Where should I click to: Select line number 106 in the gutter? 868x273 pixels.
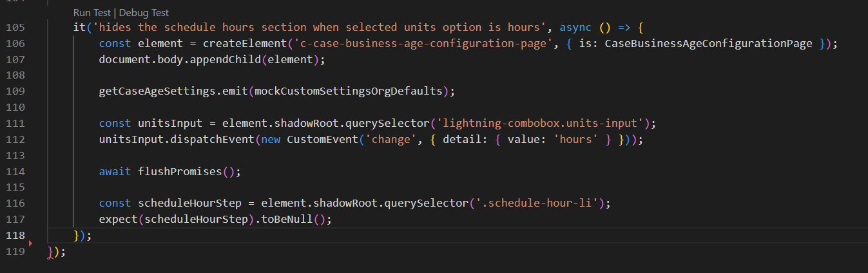pyautogui.click(x=15, y=44)
